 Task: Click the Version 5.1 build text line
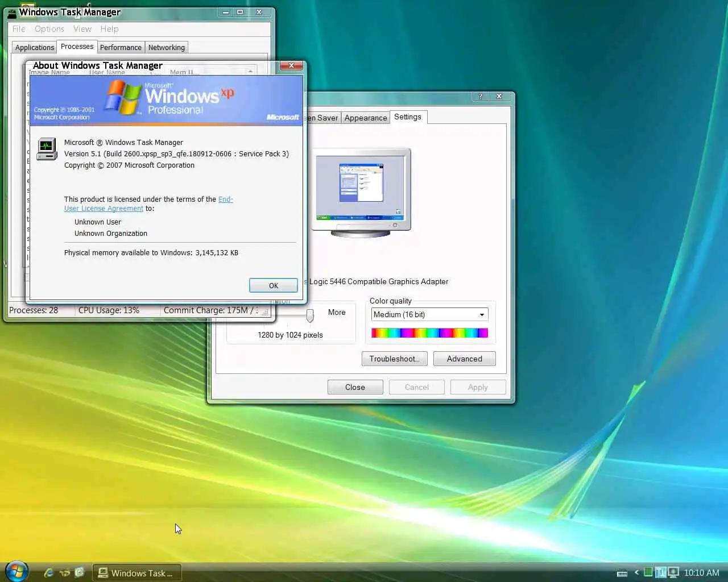(x=176, y=154)
